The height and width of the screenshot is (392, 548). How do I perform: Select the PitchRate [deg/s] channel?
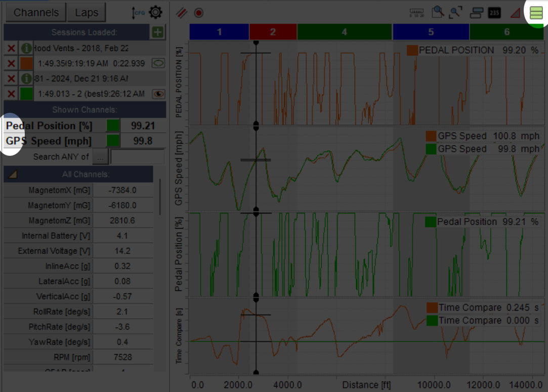[x=78, y=327]
